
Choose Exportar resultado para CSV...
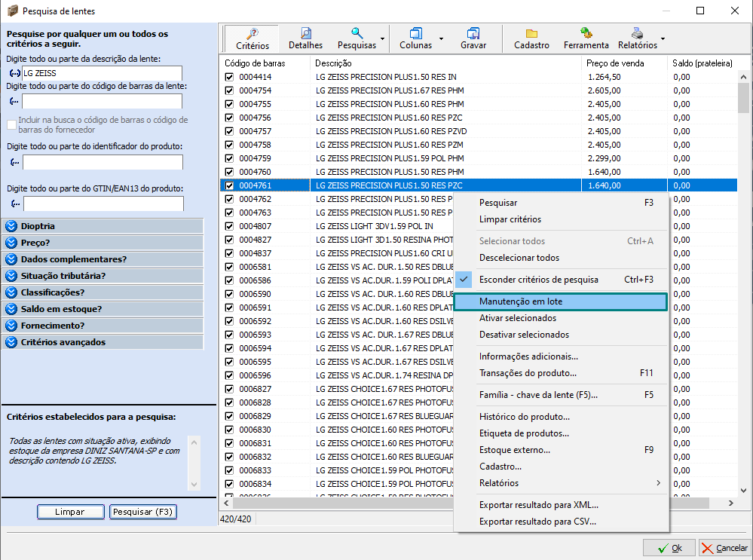pyautogui.click(x=561, y=522)
